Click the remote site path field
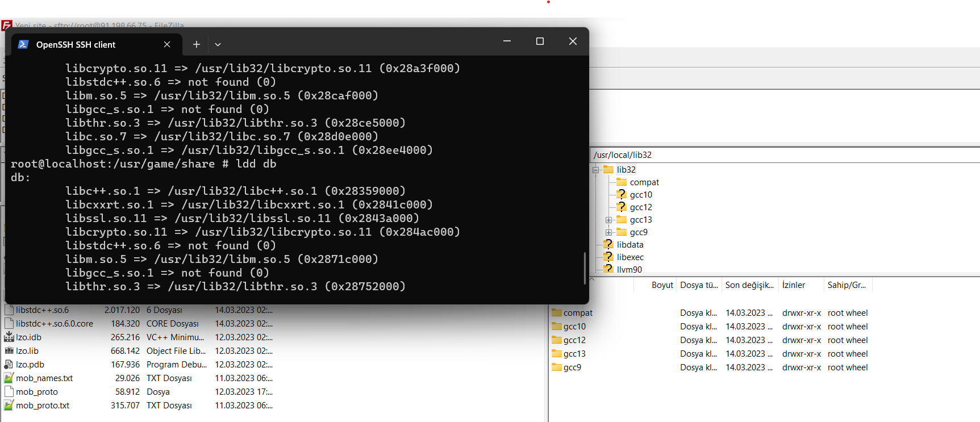 point(785,155)
